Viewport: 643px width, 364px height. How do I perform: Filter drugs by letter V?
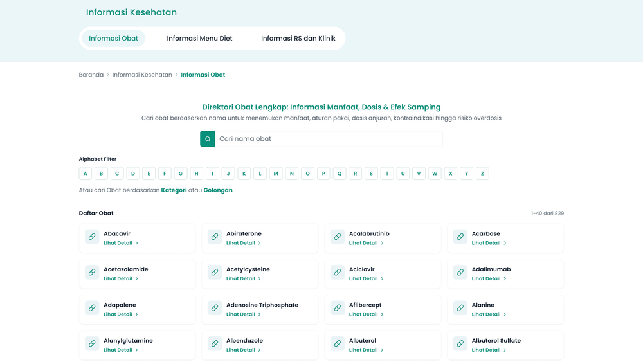point(419,174)
